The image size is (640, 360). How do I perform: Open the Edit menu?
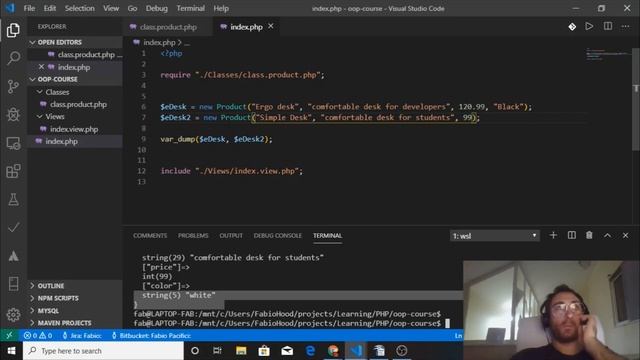coord(49,8)
